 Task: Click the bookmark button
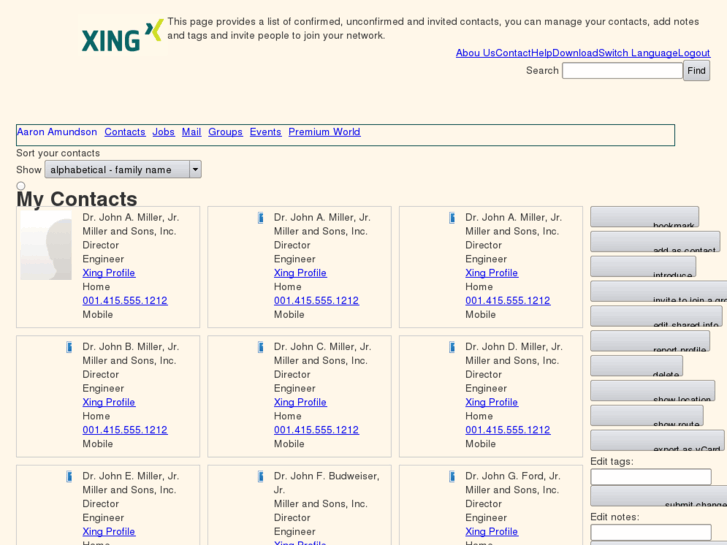click(644, 217)
